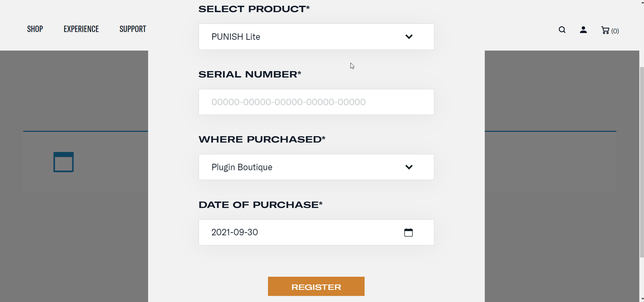Open the calendar date picker icon
The width and height of the screenshot is (644, 302).
pyautogui.click(x=408, y=233)
